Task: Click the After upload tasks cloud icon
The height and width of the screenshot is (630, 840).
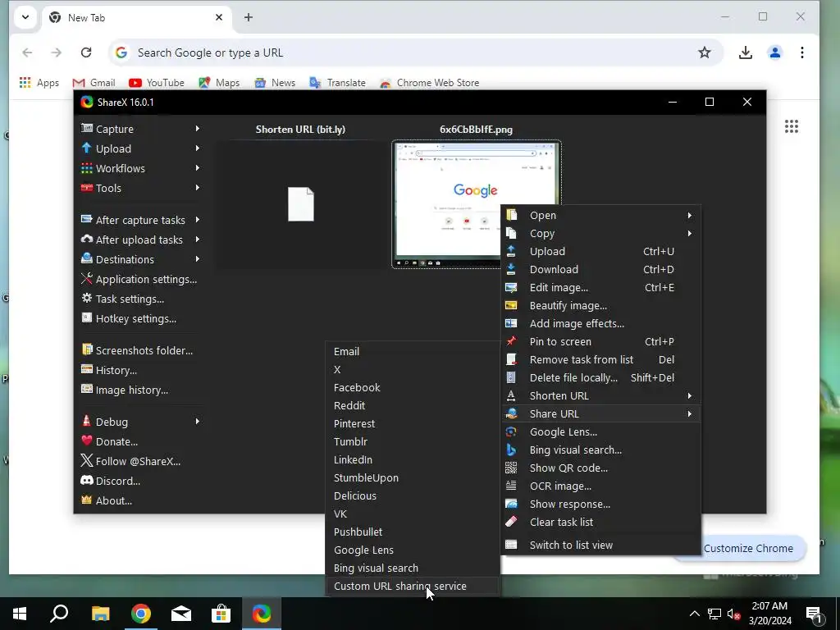Action: pyautogui.click(x=86, y=240)
